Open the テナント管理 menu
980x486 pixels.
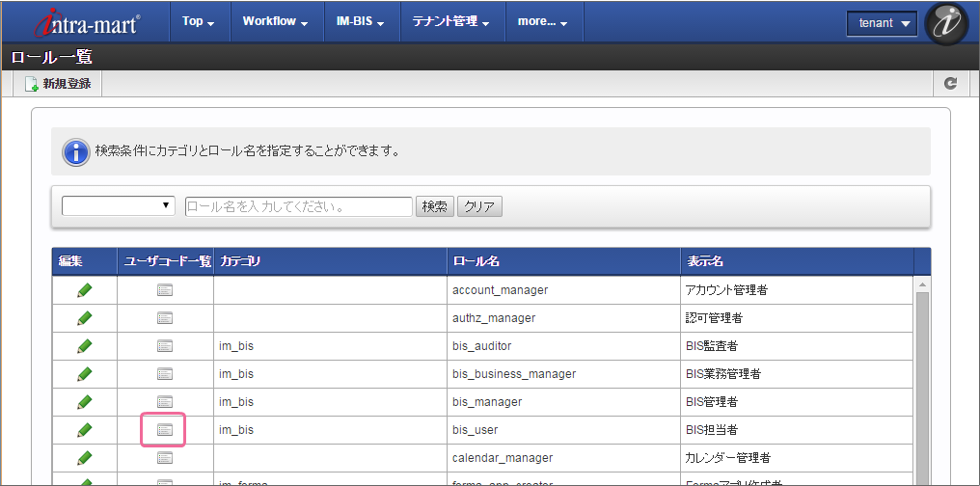coord(450,21)
